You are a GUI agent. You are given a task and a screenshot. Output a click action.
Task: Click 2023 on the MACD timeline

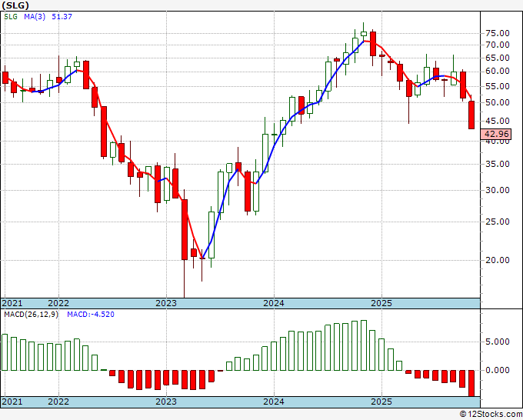click(166, 402)
